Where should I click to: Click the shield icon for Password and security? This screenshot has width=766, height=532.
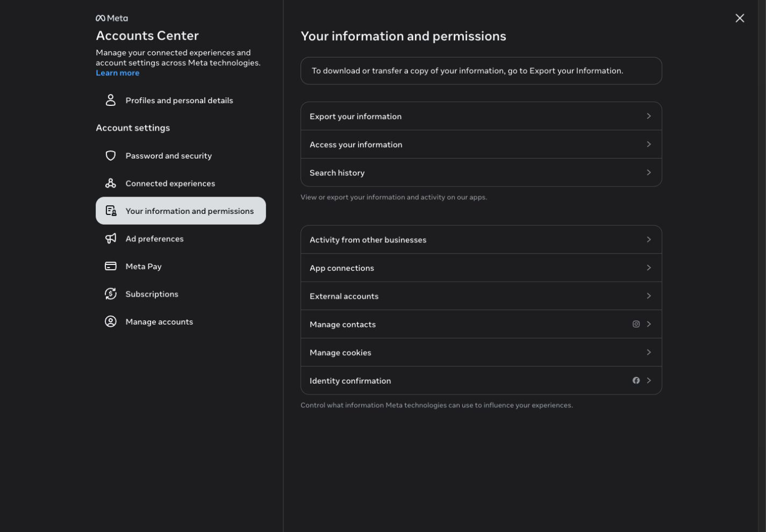click(111, 155)
